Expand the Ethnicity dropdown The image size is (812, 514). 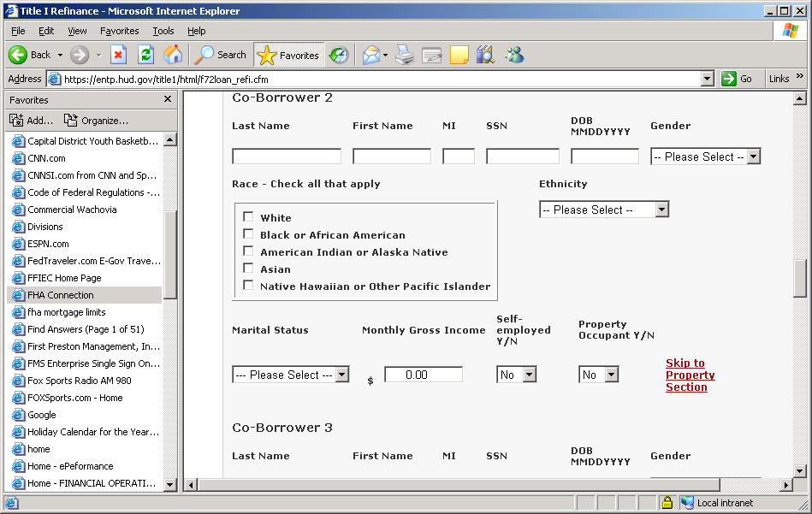pyautogui.click(x=603, y=210)
